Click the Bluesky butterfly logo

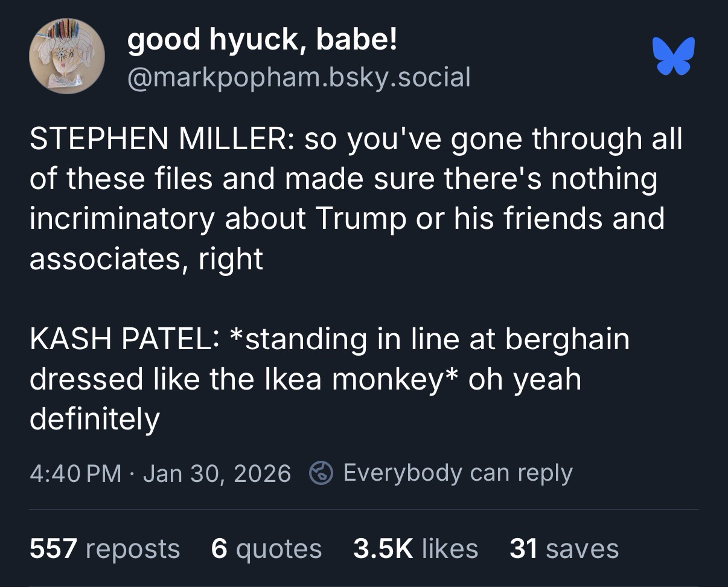tap(673, 56)
